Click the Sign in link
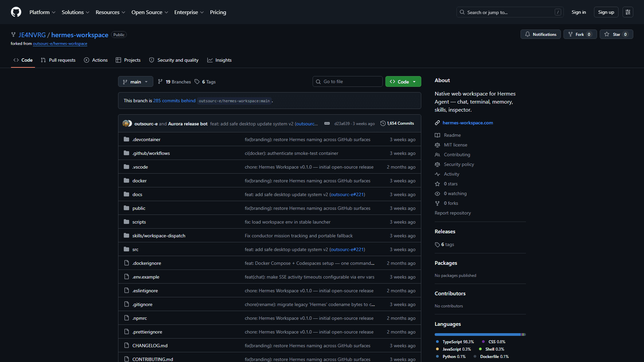Screen dimensions: 644x362 pyautogui.click(x=579, y=12)
